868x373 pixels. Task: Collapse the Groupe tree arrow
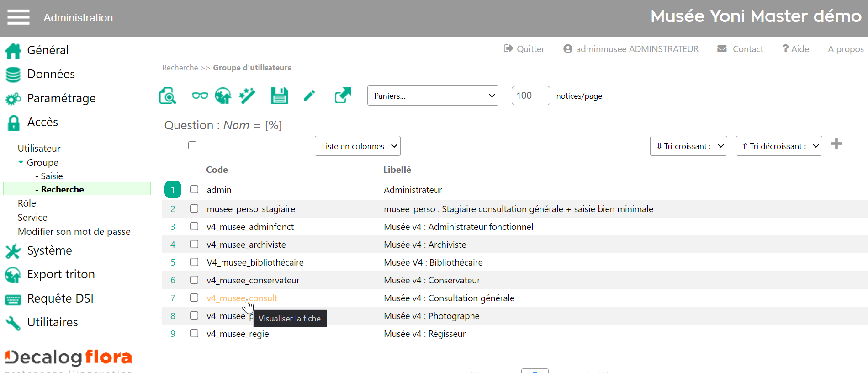tap(21, 162)
